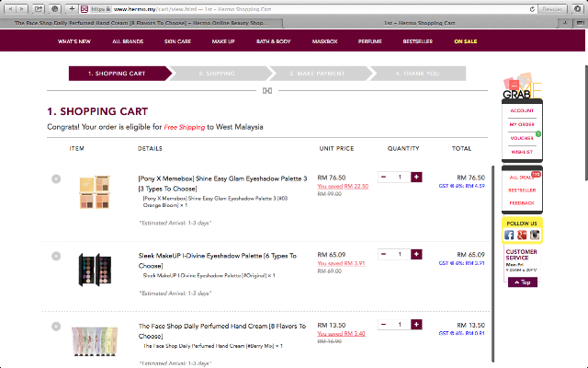
Task: Open The Face Shop Daily Perfumed Hand Cream link
Action: click(222, 331)
